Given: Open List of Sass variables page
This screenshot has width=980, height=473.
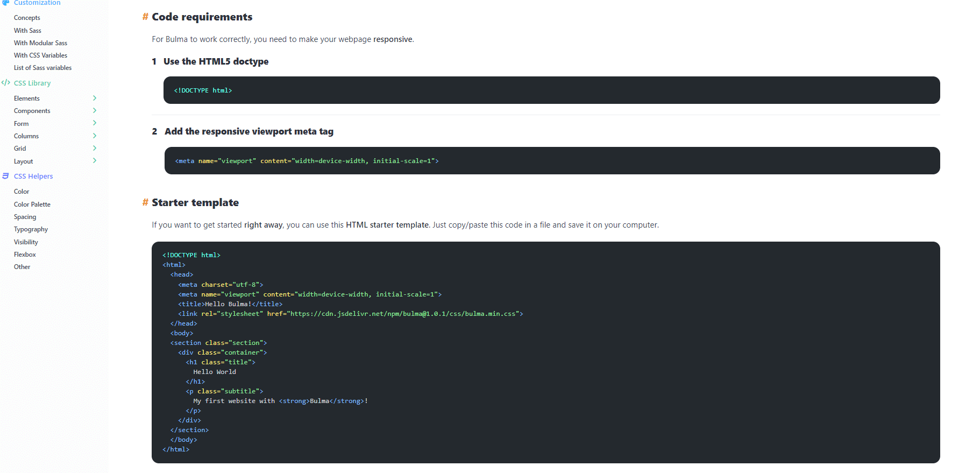Looking at the screenshot, I should [42, 68].
